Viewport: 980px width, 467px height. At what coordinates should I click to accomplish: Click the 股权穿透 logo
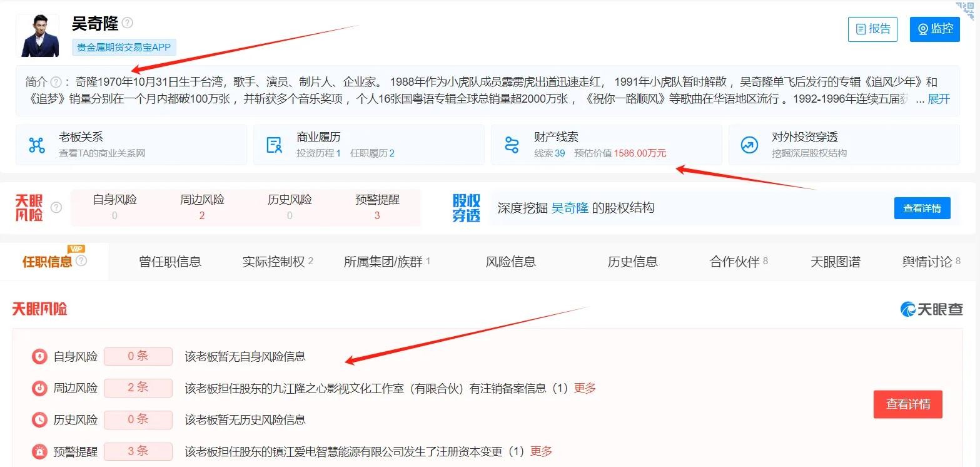pyautogui.click(x=467, y=208)
